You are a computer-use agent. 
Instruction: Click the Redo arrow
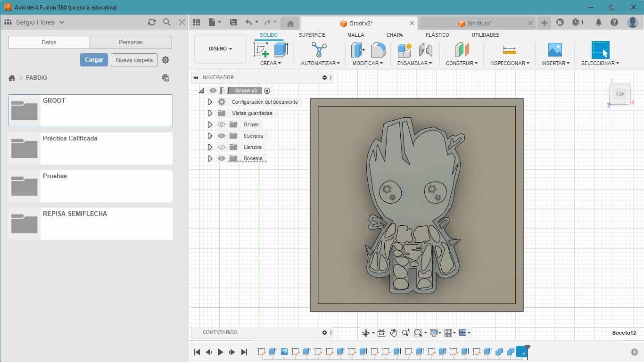tap(267, 22)
